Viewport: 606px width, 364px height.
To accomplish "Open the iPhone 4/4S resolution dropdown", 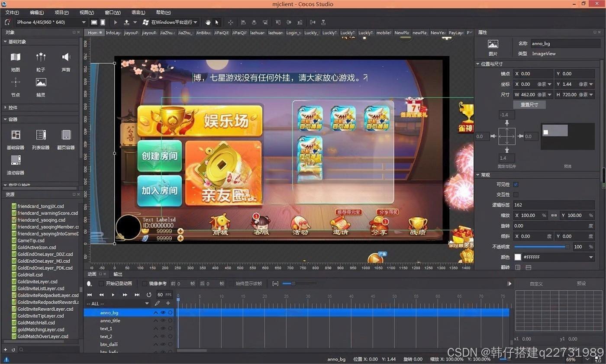I will point(51,22).
